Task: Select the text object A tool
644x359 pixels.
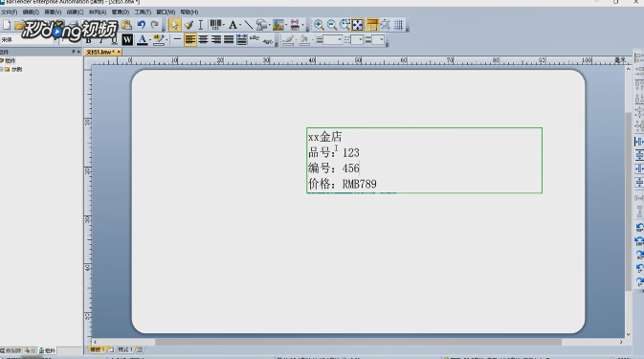Action: (x=233, y=25)
